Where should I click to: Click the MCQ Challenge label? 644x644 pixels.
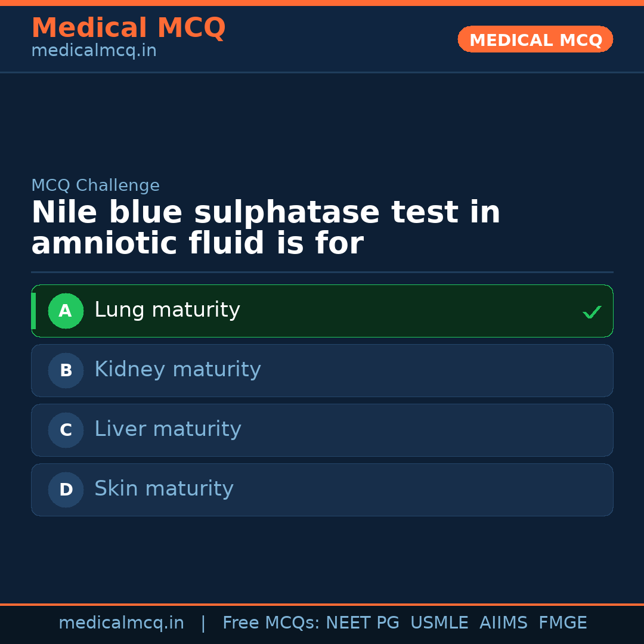pyautogui.click(x=95, y=185)
